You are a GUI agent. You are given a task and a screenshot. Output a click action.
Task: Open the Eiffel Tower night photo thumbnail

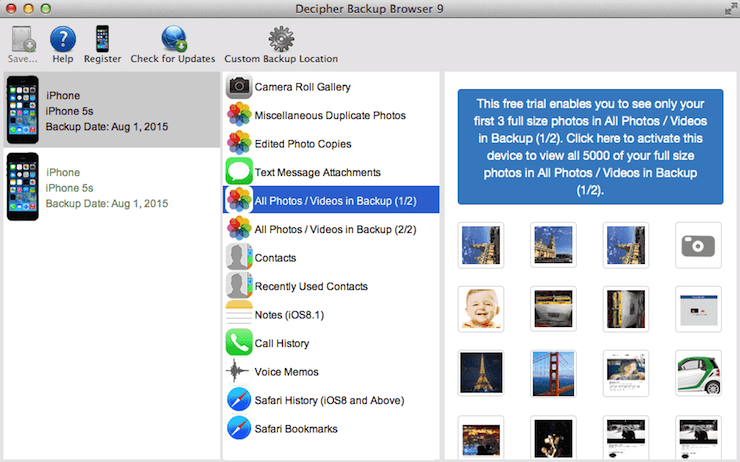481,373
